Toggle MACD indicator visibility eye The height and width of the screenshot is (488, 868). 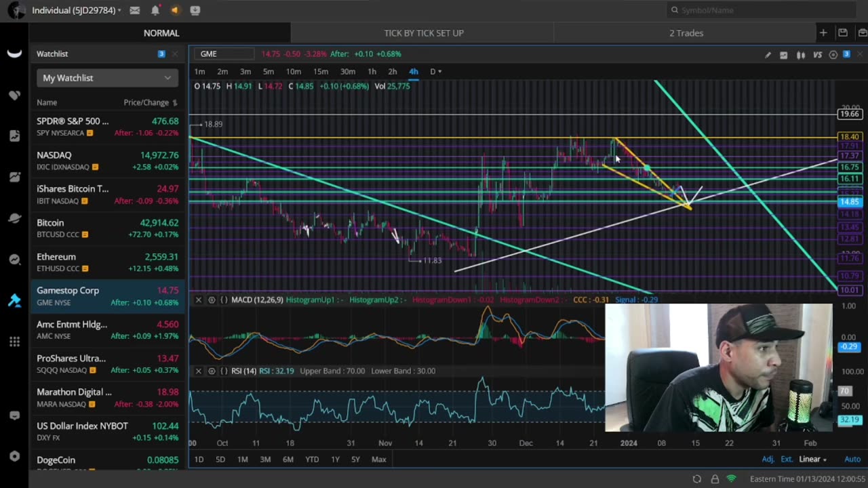(212, 300)
